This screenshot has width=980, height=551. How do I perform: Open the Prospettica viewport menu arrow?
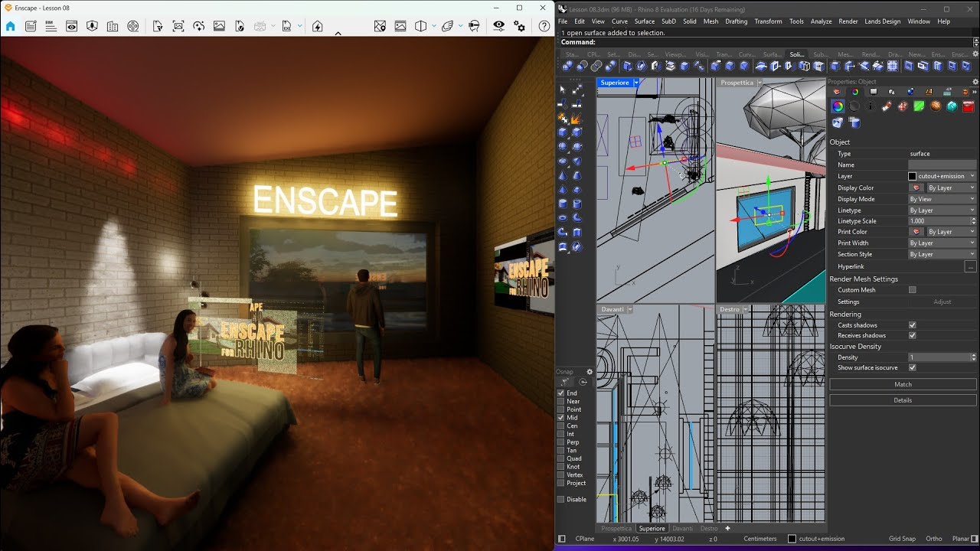click(759, 83)
